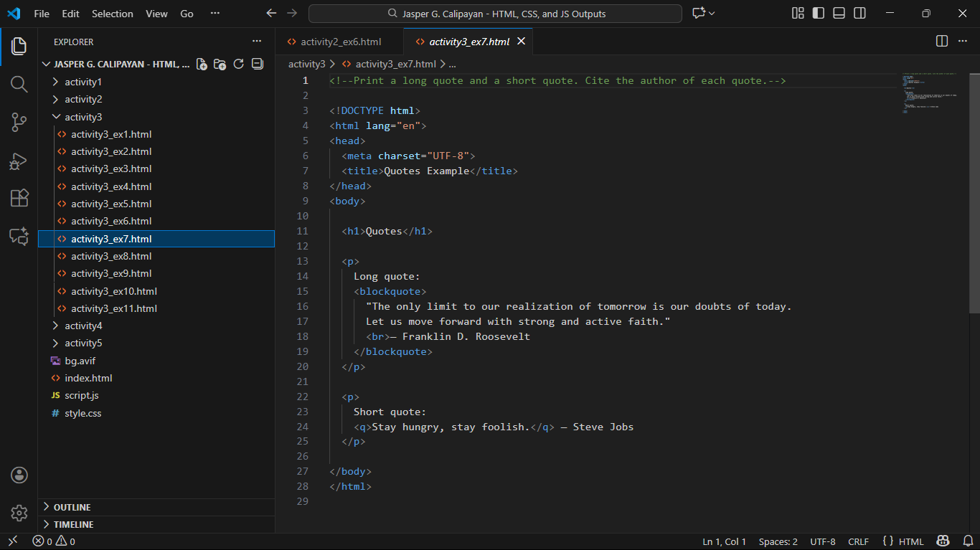Collapse the activity3 folder

[x=83, y=117]
